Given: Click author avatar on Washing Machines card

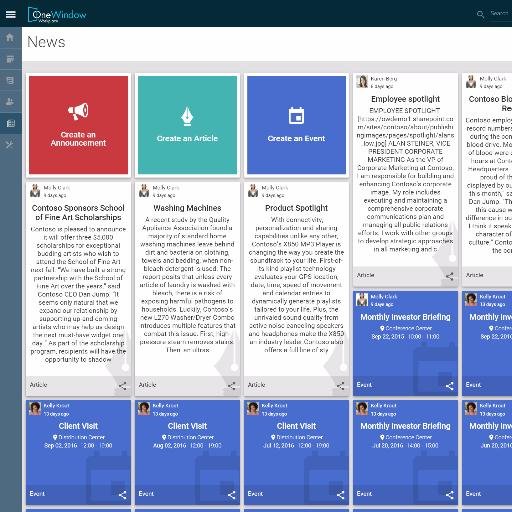Looking at the screenshot, I should [x=144, y=191].
